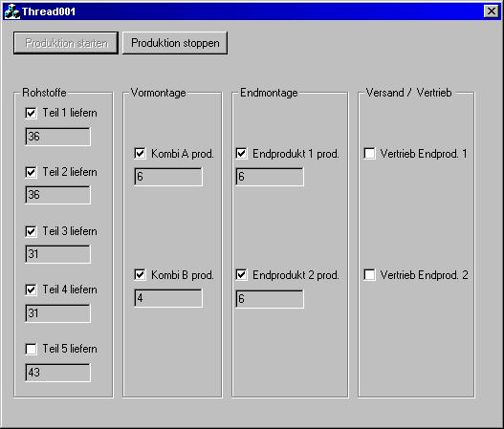Click the Kombi A count field
Viewport: 504px width, 429px height.
168,177
